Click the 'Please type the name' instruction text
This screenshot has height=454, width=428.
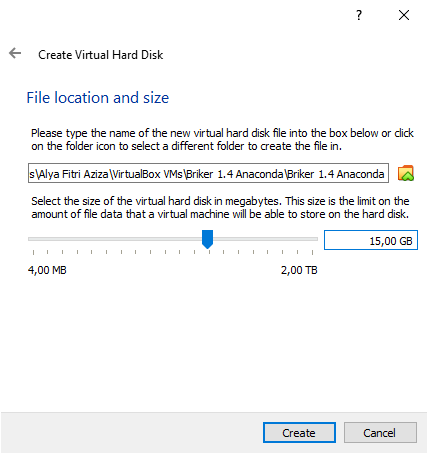[x=222, y=140]
